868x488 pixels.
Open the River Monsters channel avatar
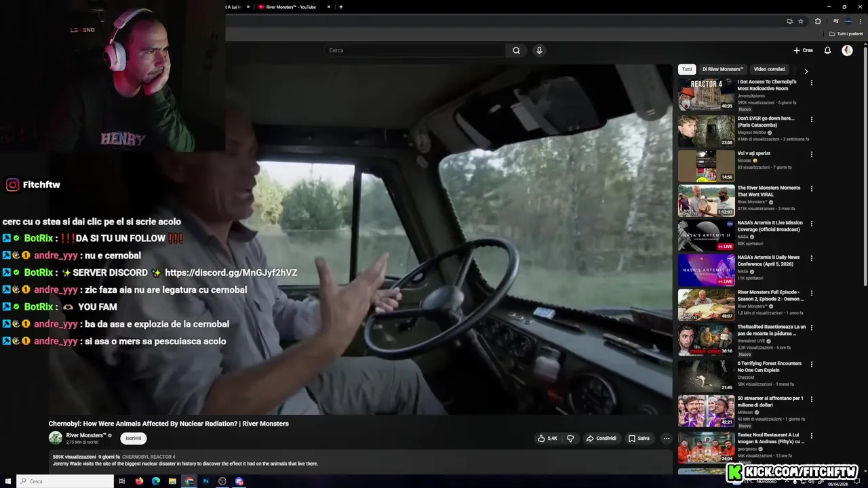[56, 439]
